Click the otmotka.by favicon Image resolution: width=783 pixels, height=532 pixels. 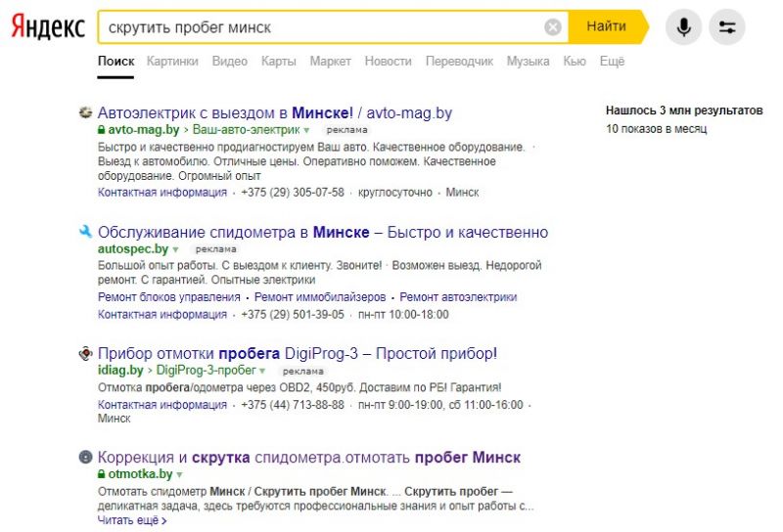click(x=86, y=457)
